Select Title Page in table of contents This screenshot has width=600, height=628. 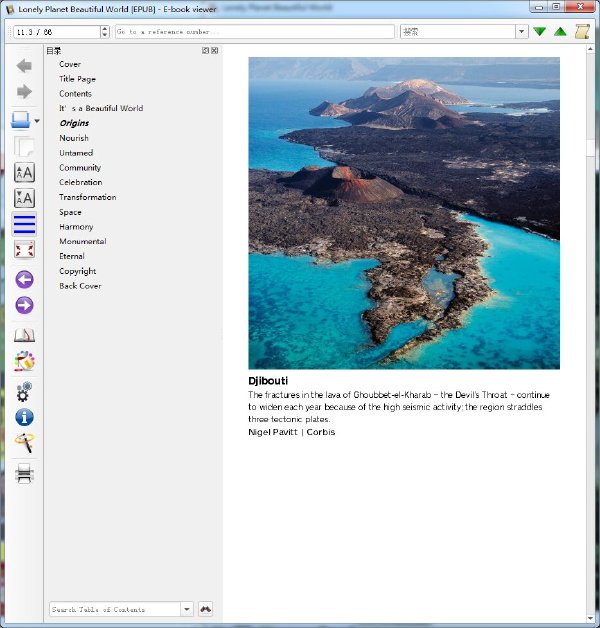[x=77, y=79]
